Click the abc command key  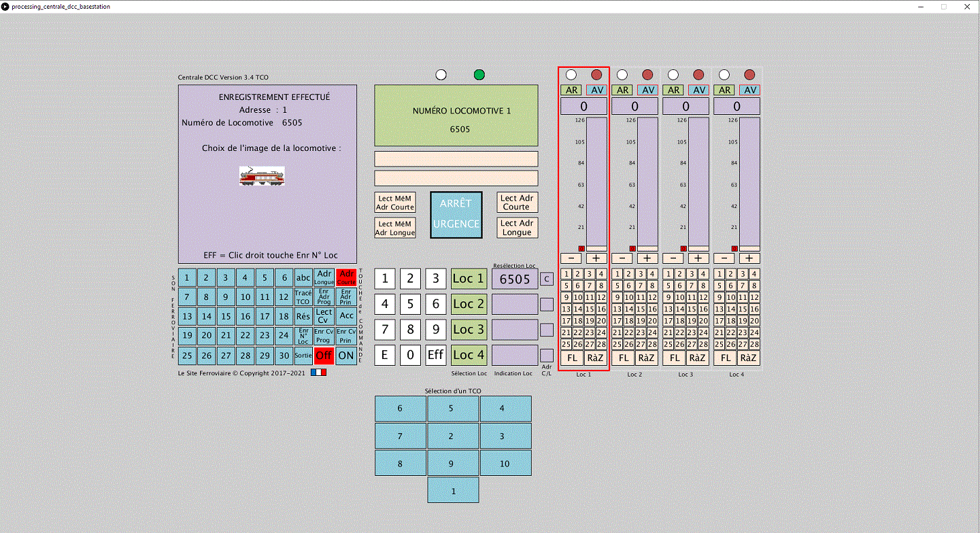point(303,277)
